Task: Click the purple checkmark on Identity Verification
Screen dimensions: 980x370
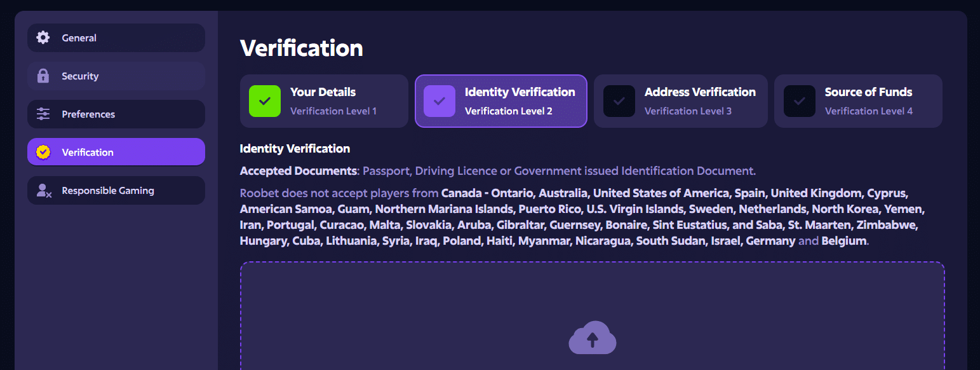Action: coord(440,100)
